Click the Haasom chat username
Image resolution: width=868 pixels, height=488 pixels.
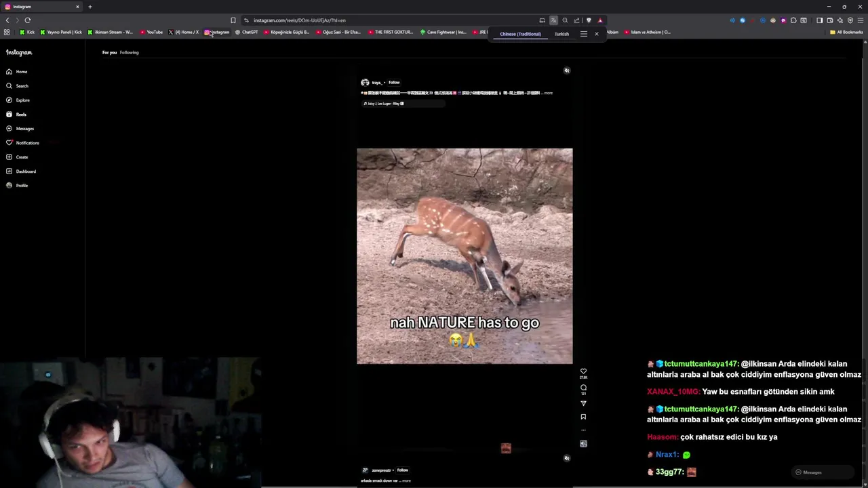[662, 437]
